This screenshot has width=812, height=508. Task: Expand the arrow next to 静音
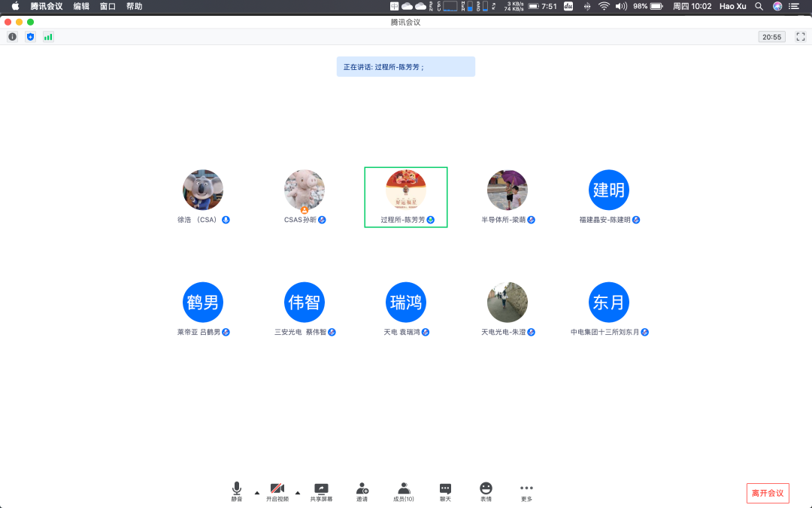tap(257, 493)
